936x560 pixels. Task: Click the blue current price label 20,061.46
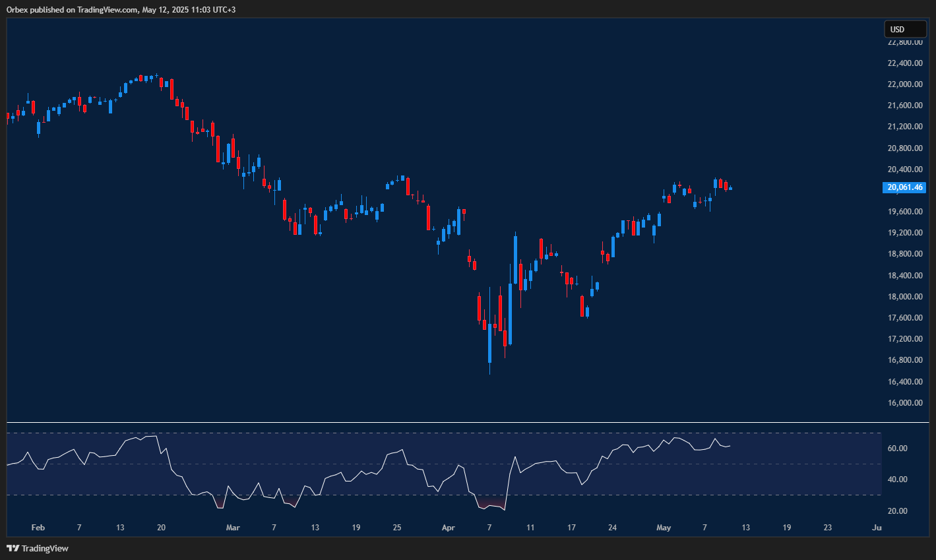904,187
